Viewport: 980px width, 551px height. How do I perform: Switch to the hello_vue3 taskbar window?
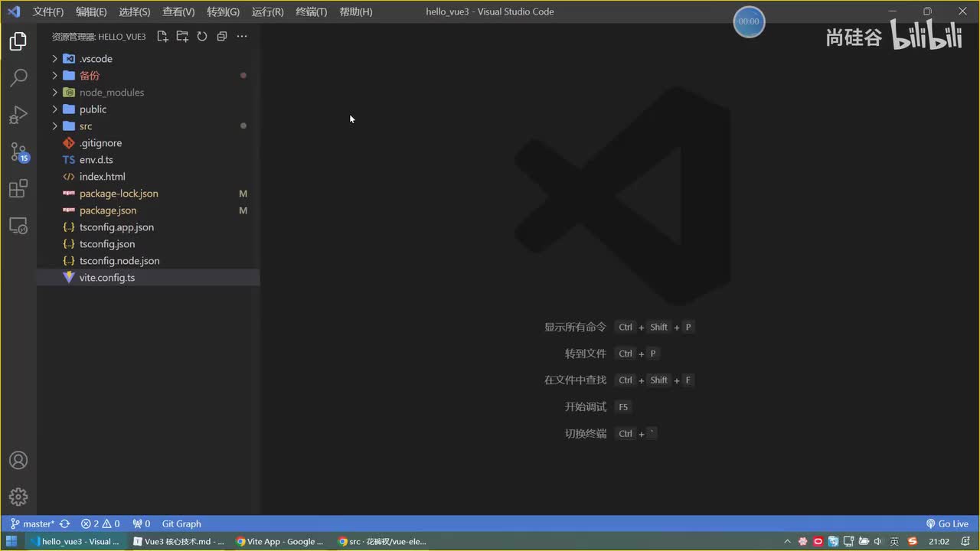pos(75,542)
